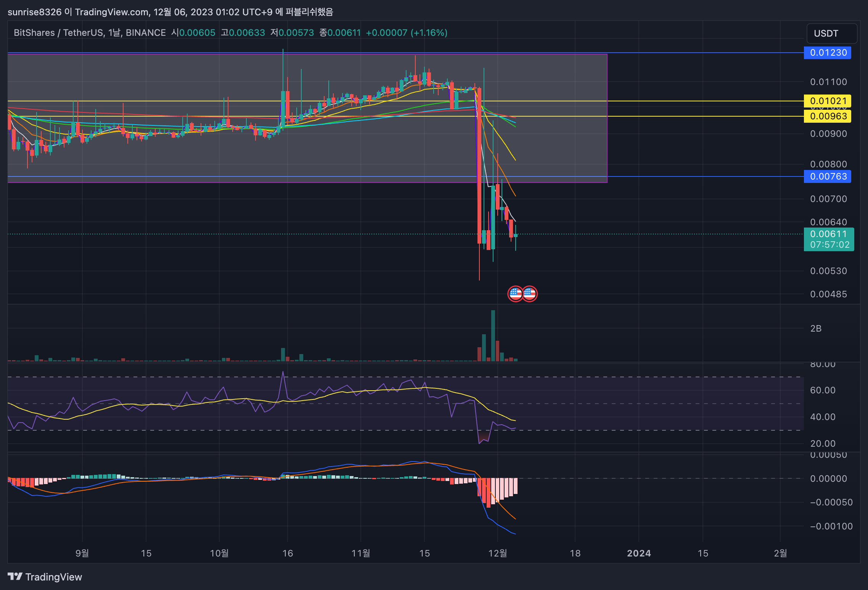Click the right US flag economic event icon
This screenshot has width=868, height=590.
[530, 294]
